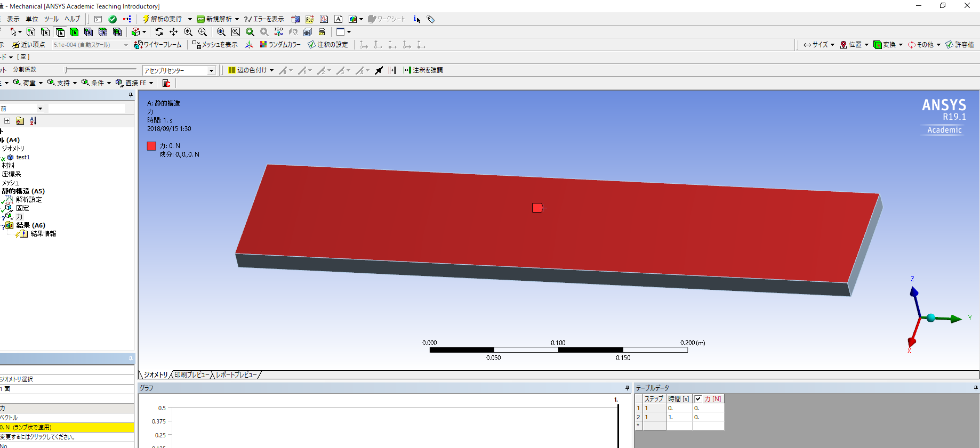The width and height of the screenshot is (980, 448).
Task: Select 結果情報 in the tree
Action: click(44, 234)
